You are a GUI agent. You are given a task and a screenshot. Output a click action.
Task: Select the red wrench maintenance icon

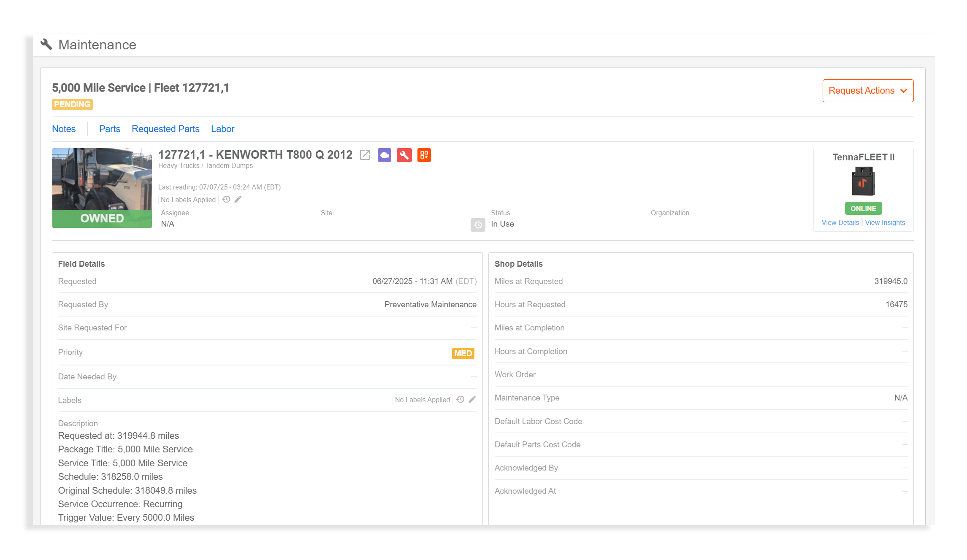[x=404, y=155]
